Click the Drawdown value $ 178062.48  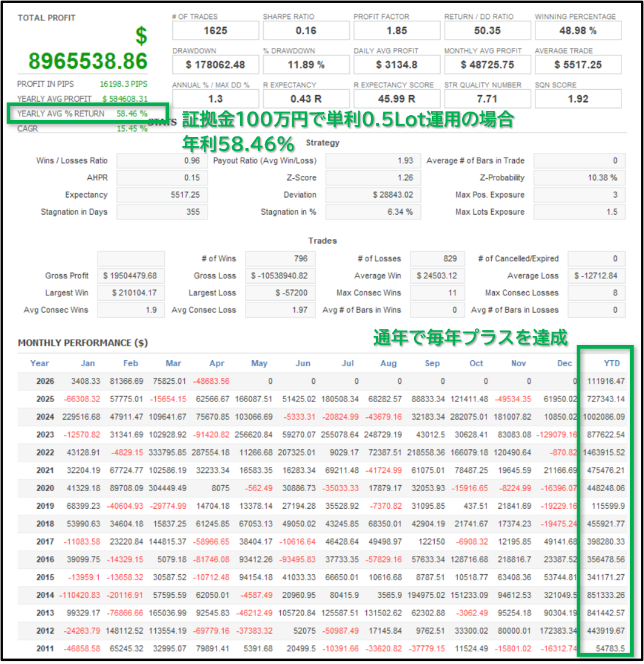215,65
